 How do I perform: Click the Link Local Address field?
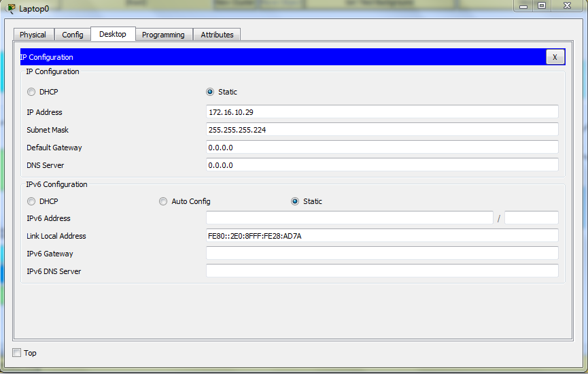point(382,235)
